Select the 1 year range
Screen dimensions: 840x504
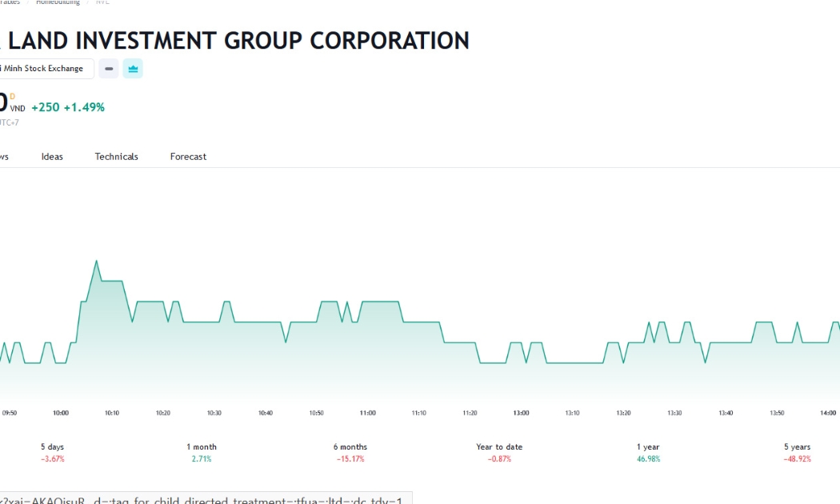648,453
